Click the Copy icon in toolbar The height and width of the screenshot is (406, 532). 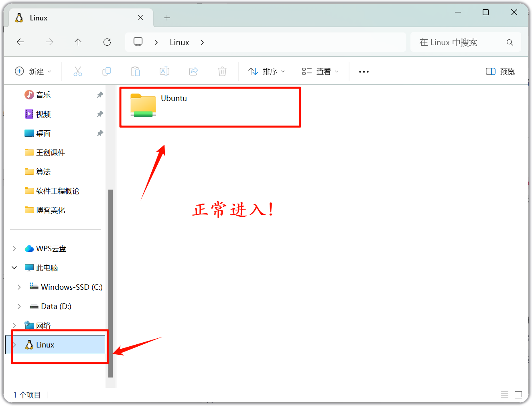pos(107,71)
